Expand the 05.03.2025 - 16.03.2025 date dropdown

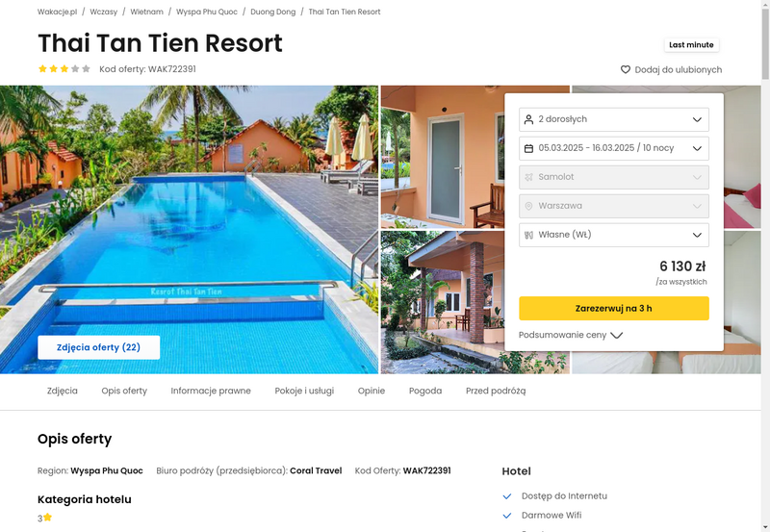(614, 148)
